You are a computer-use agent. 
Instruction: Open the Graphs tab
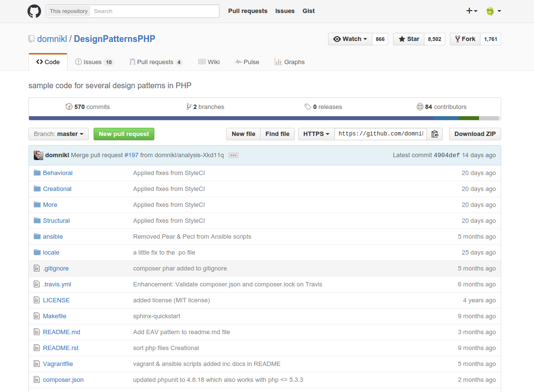(x=289, y=62)
